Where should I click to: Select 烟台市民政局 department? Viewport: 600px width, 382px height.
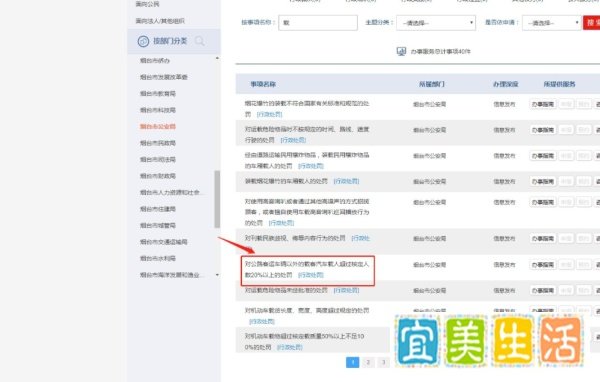point(158,143)
